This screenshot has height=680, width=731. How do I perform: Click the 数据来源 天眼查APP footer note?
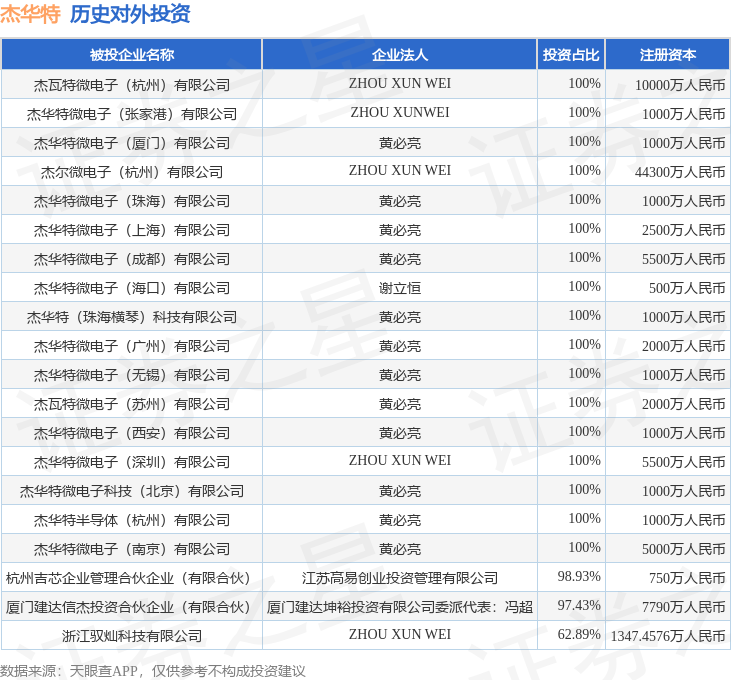153,671
